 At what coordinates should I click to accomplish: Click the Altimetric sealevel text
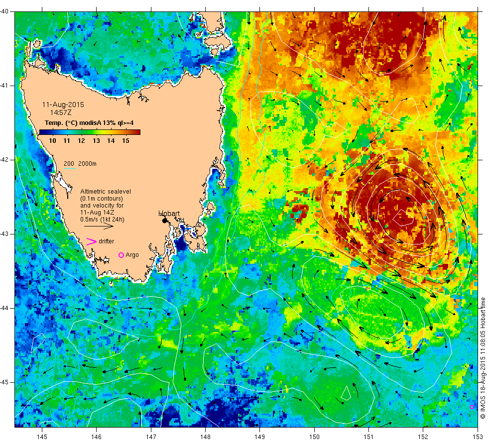(x=106, y=192)
